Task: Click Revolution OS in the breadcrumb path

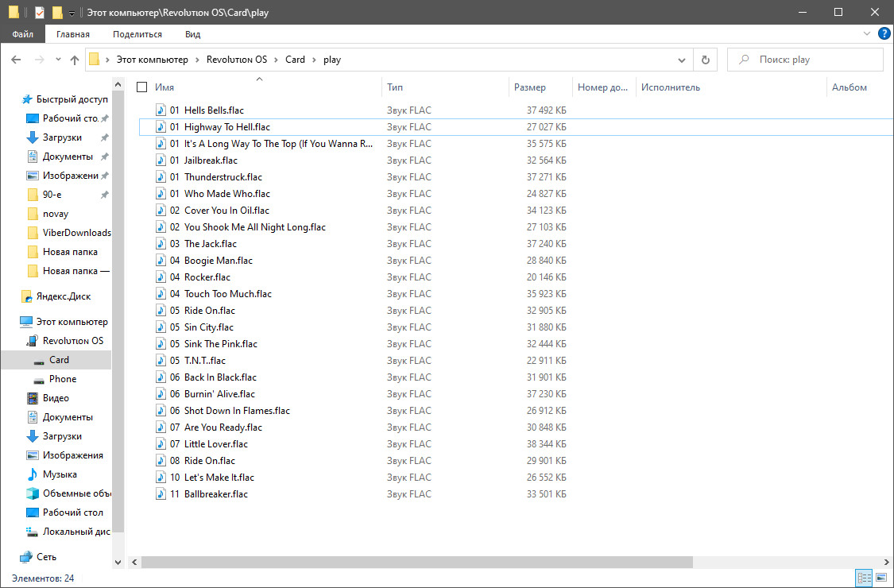Action: click(236, 60)
